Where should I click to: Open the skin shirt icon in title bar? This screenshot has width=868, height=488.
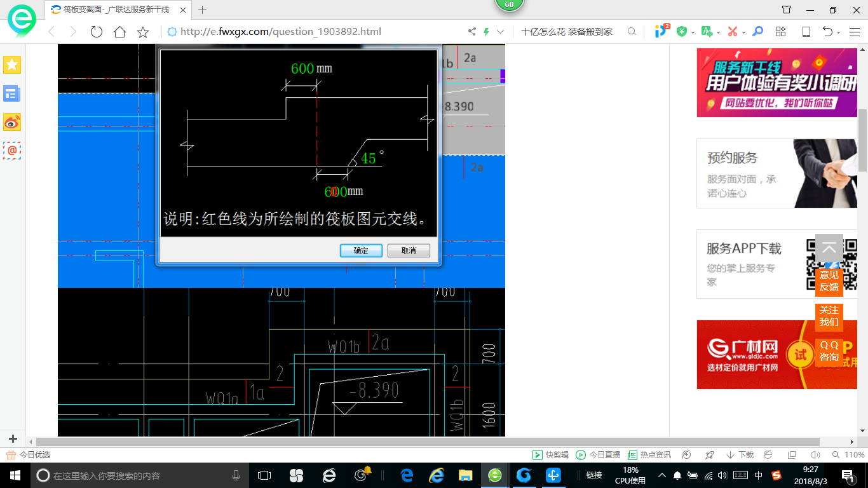(787, 10)
